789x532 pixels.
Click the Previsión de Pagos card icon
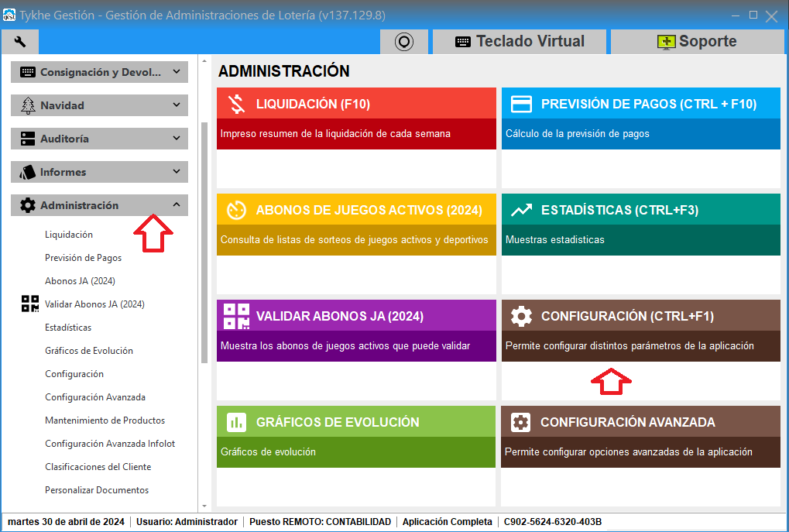tap(521, 105)
